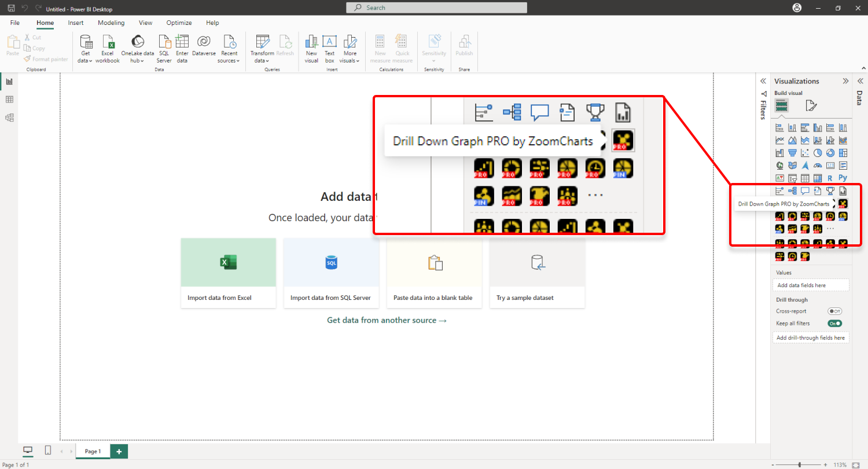Follow Get data from another source link

pos(387,320)
